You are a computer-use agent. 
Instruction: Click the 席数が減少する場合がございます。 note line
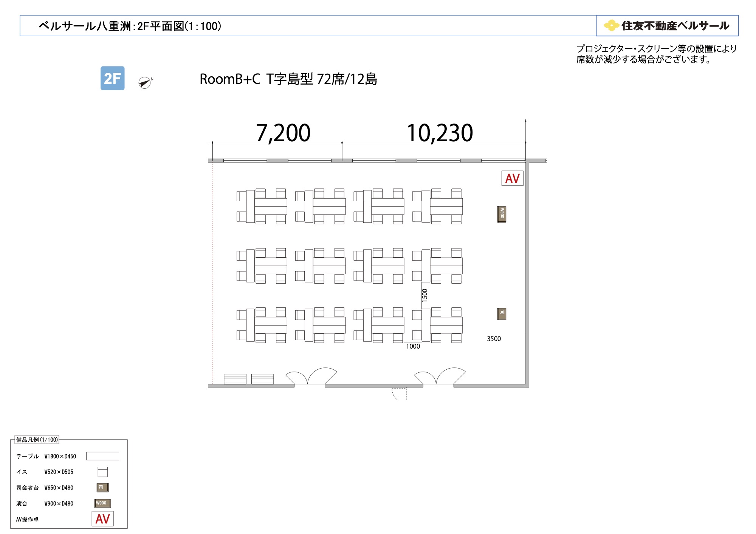(644, 59)
